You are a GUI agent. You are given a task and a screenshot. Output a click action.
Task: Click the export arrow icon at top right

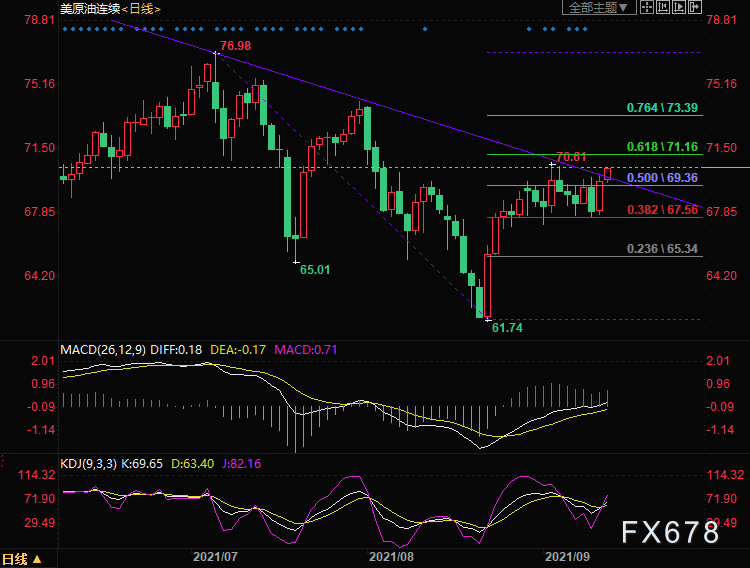point(694,7)
